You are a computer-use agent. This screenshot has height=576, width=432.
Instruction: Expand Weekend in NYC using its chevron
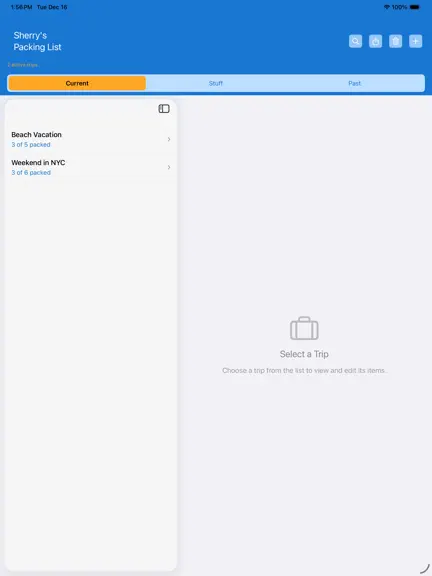(169, 167)
